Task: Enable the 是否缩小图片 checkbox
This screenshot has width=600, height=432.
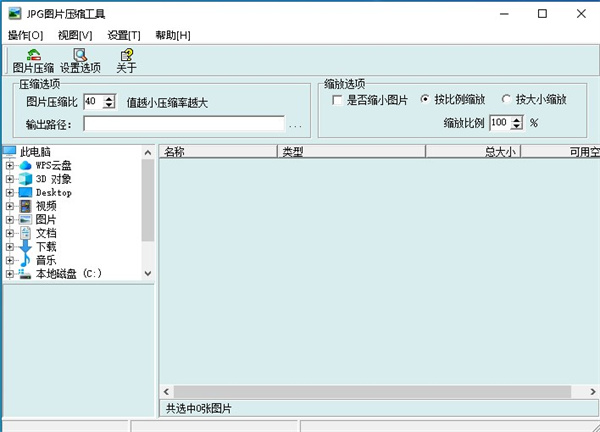Action: click(x=337, y=100)
